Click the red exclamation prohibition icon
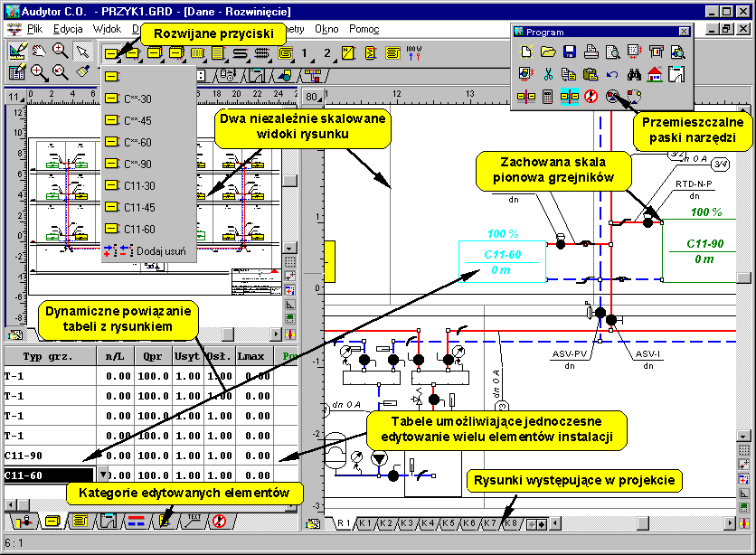This screenshot has height=555, width=756. (591, 96)
